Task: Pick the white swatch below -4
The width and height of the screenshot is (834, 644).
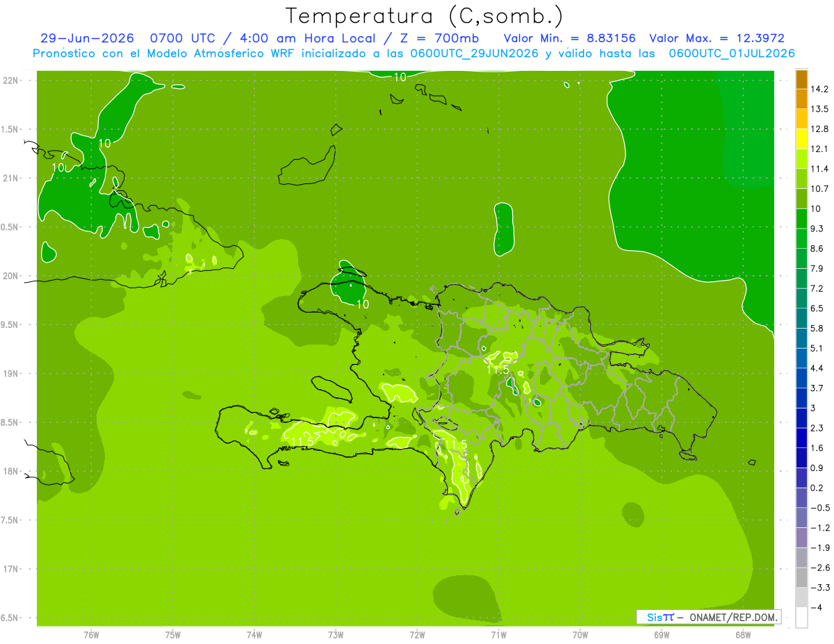Action: coord(801,618)
